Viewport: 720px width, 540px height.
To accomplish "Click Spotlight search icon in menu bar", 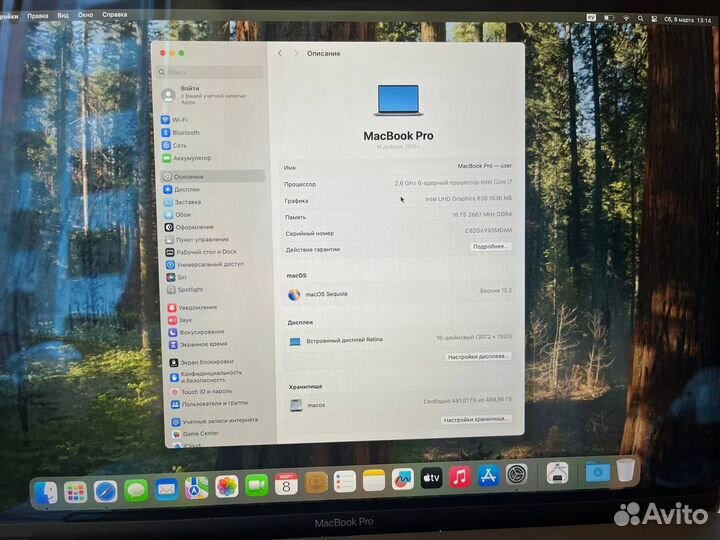I will pyautogui.click(x=640, y=18).
